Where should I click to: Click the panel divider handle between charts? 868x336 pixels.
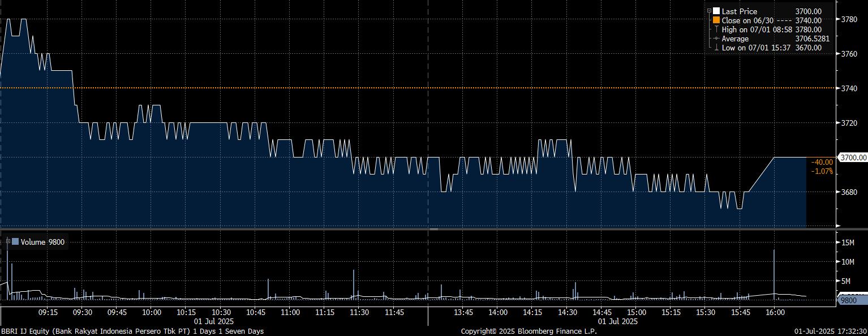433,229
